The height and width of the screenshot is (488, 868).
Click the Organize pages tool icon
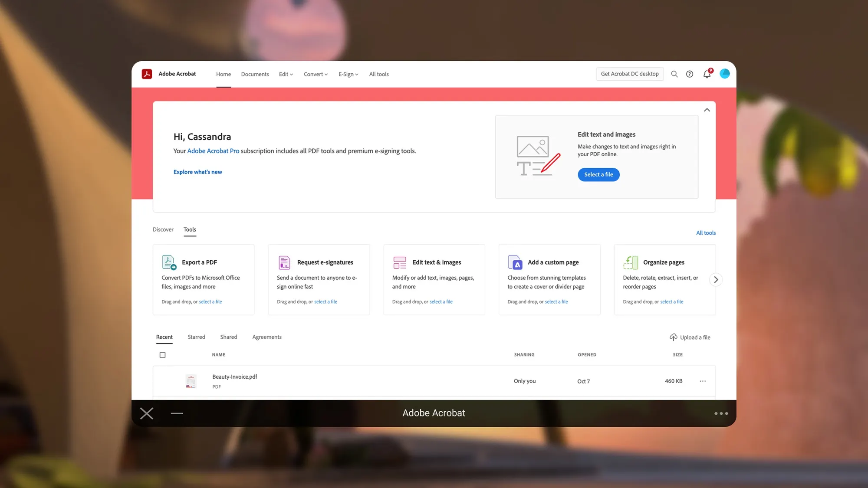631,262
